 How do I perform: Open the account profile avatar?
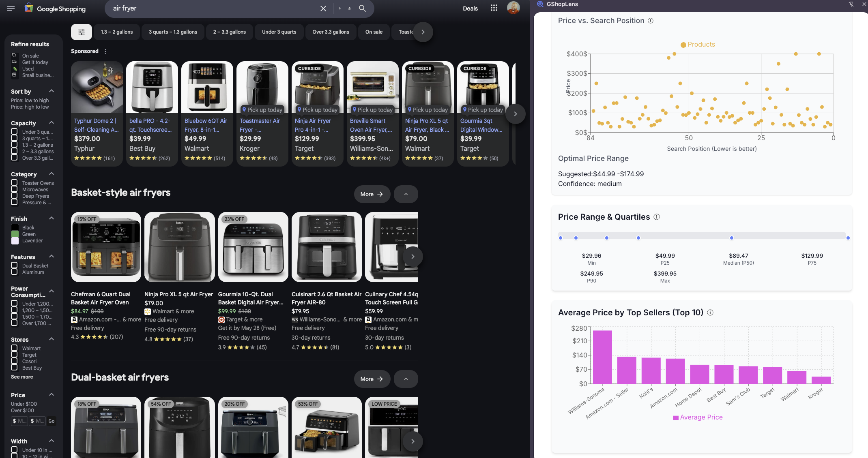pyautogui.click(x=513, y=8)
